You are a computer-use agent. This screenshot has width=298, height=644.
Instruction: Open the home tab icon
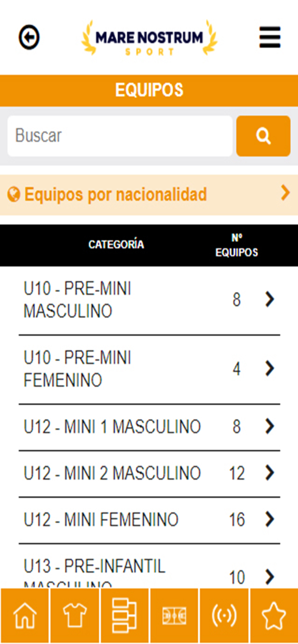coord(25,615)
